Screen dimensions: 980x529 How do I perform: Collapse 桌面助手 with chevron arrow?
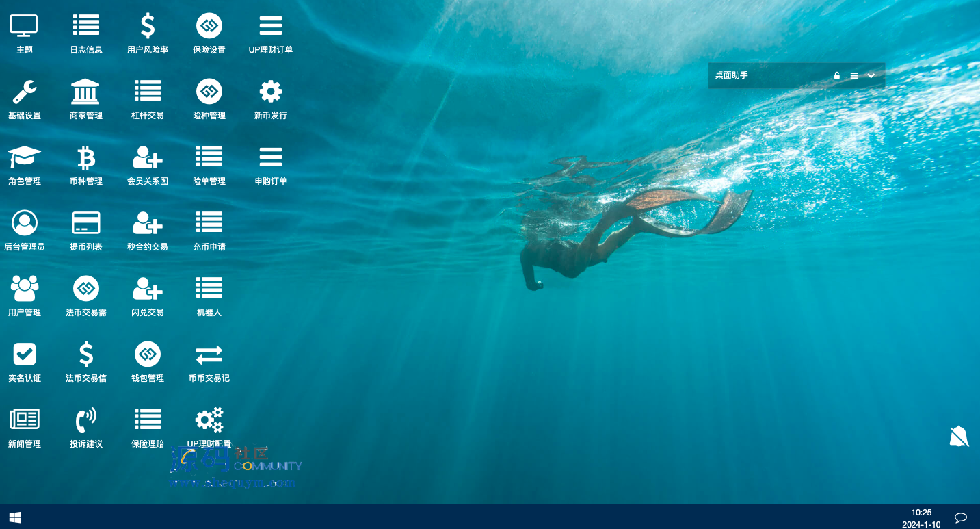click(x=871, y=75)
